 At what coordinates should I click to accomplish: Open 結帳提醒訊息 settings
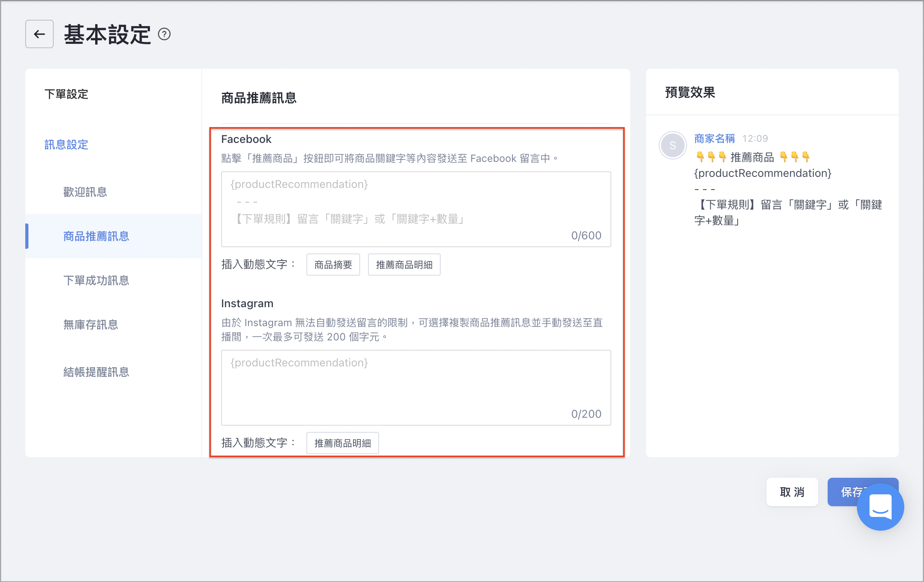click(96, 372)
